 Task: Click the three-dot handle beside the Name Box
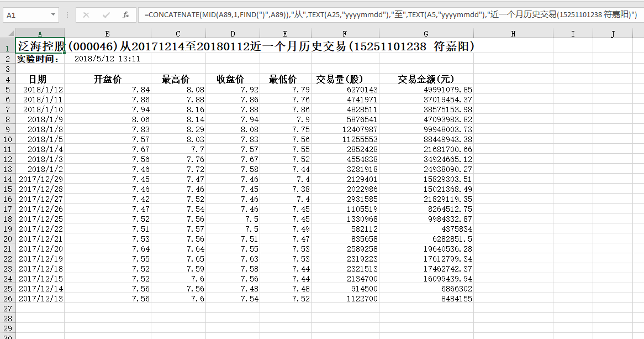pos(67,15)
